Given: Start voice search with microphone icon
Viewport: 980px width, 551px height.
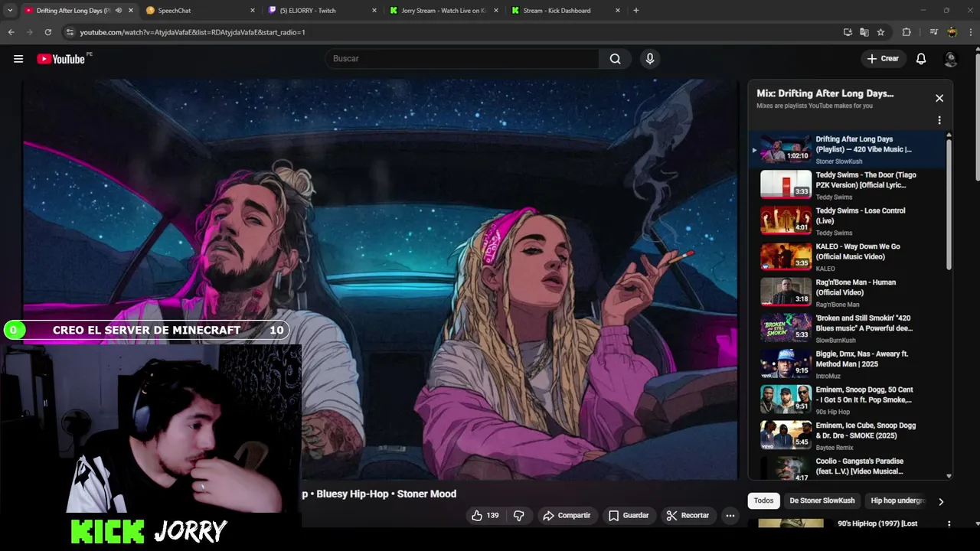Looking at the screenshot, I should [x=650, y=59].
